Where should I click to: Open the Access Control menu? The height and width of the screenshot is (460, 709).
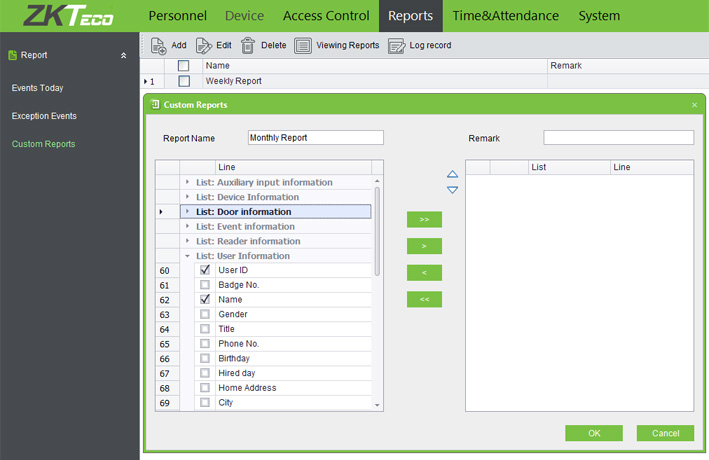326,16
